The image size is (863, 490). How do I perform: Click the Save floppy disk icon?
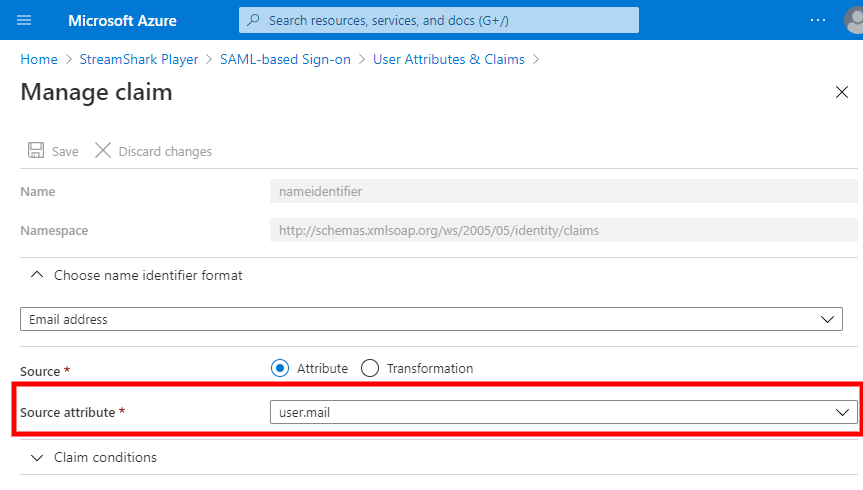point(36,150)
